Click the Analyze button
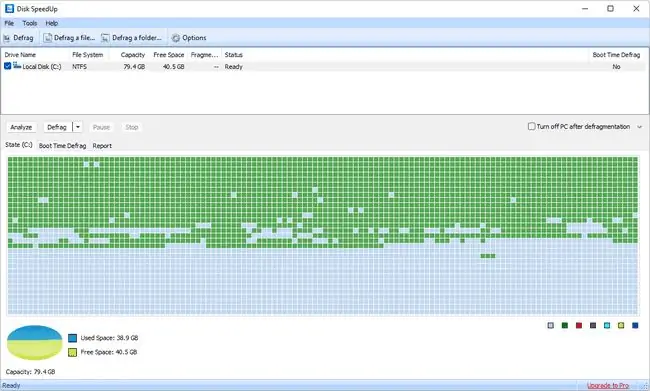Viewport: 650px width, 391px height. coord(21,127)
